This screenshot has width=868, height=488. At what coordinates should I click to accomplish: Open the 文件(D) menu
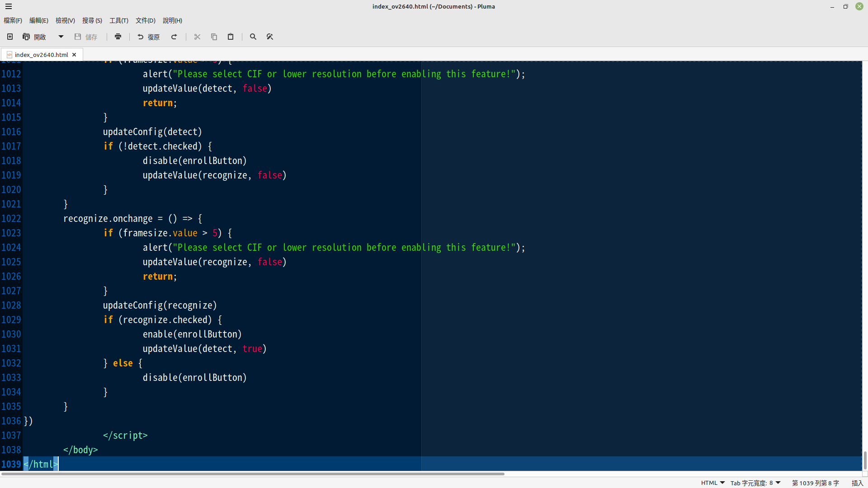[x=146, y=20]
